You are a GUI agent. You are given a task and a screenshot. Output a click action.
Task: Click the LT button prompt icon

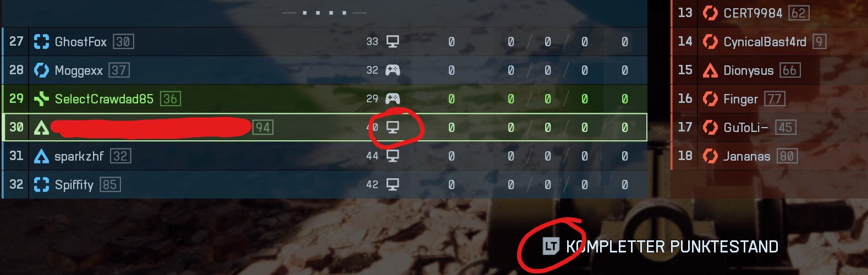click(551, 246)
